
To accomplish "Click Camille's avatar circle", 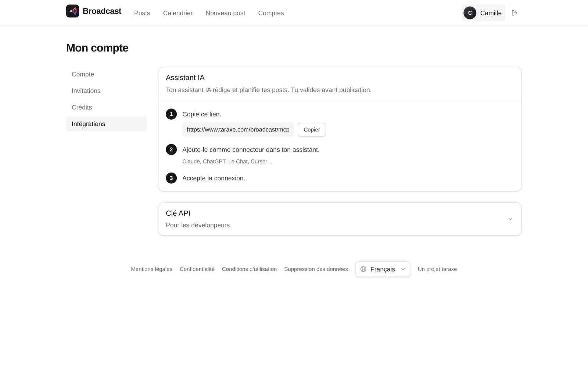I will pyautogui.click(x=470, y=13).
